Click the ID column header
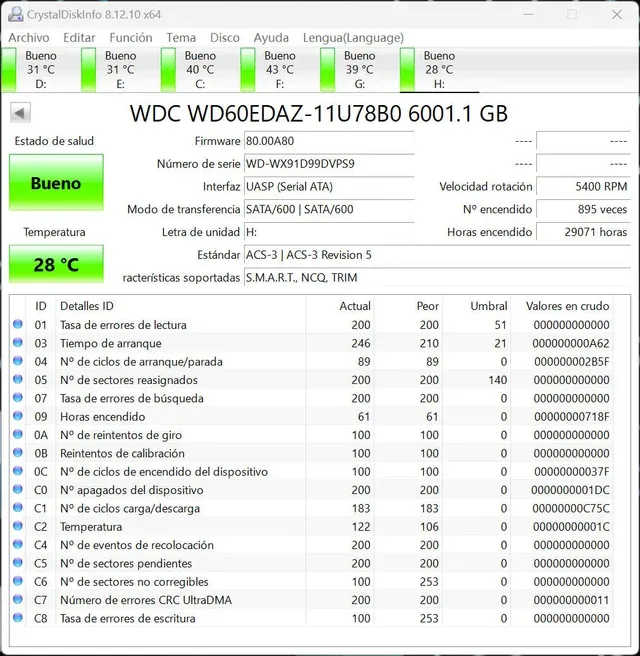640x656 pixels. (x=41, y=306)
